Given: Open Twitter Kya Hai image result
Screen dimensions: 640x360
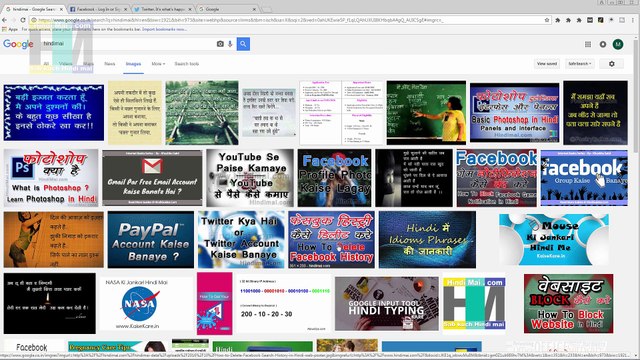Looking at the screenshot, I should tap(241, 240).
